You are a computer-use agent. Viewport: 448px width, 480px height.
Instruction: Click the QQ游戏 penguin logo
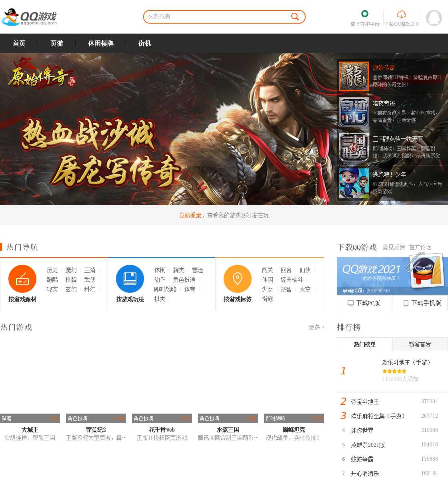29,17
